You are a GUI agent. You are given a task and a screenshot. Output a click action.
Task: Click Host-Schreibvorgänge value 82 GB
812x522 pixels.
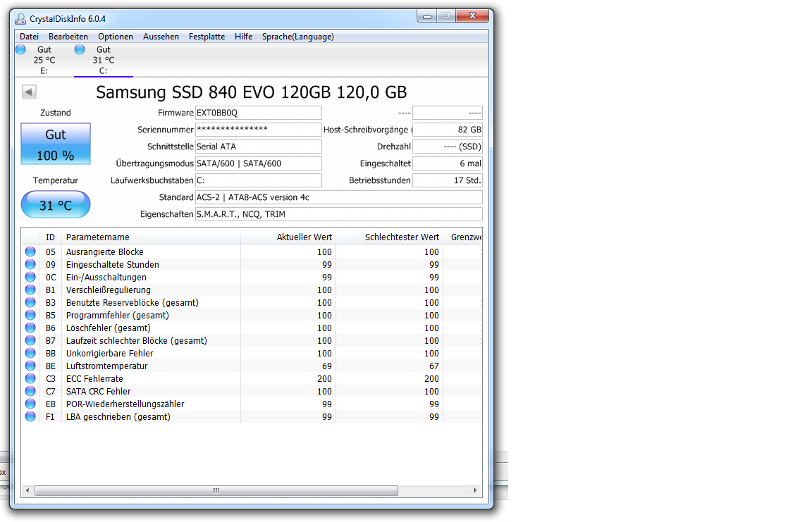tap(448, 130)
